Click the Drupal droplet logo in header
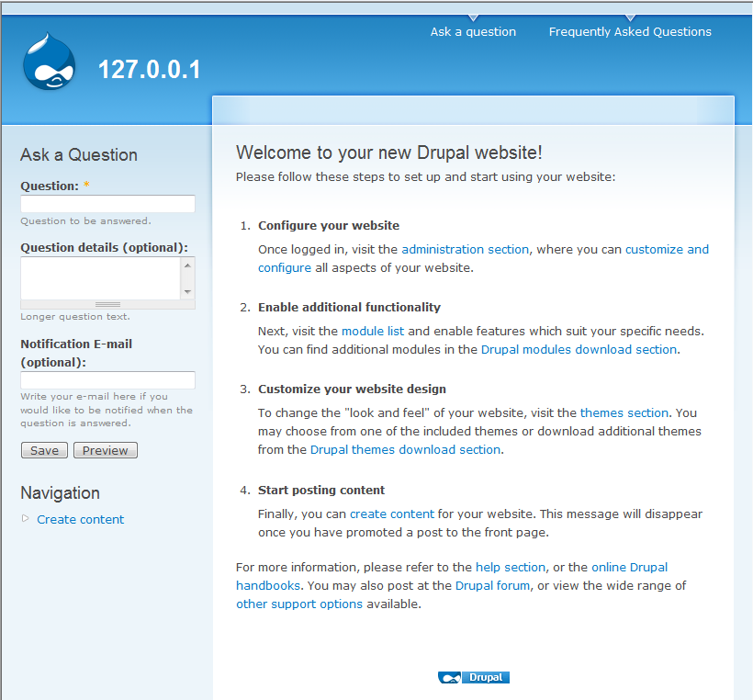Image resolution: width=753 pixels, height=700 pixels. (x=50, y=62)
